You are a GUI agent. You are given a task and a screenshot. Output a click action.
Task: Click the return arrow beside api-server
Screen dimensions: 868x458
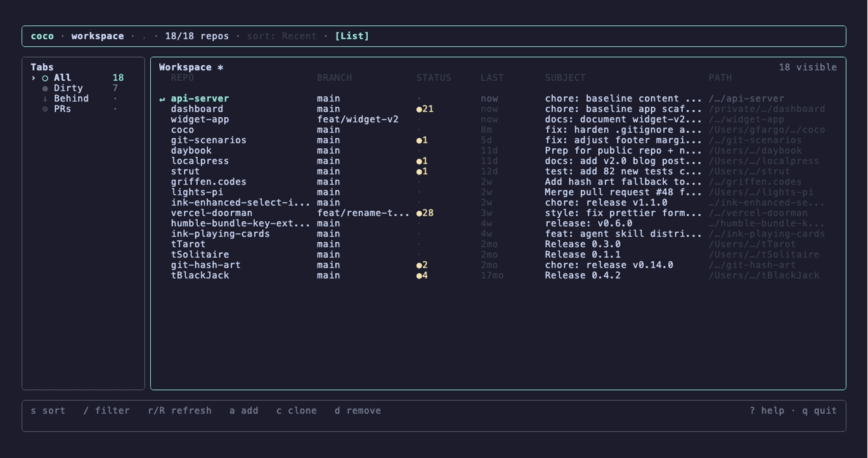162,99
